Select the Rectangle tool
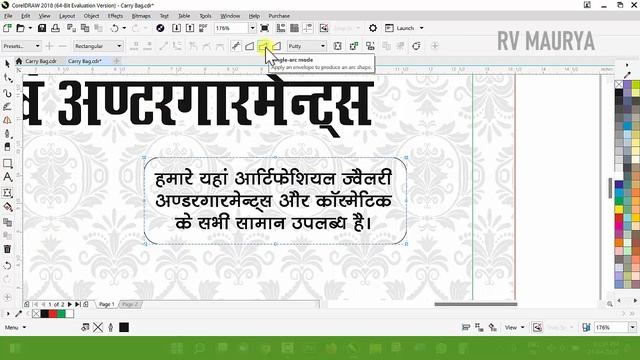The image size is (640, 360). (7, 163)
